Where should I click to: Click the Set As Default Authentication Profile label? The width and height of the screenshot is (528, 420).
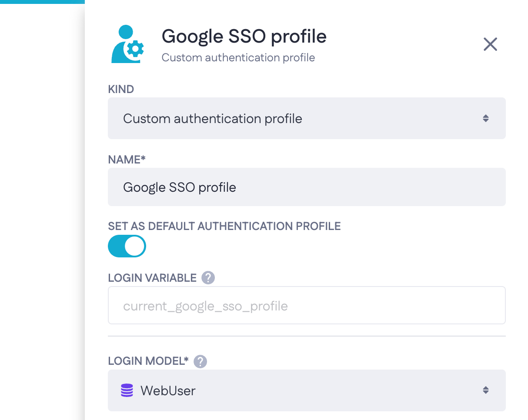pos(224,226)
